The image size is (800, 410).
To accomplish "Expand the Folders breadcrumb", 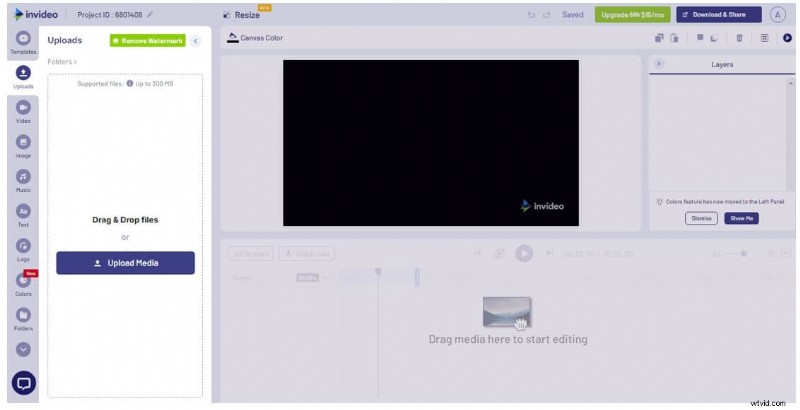I will point(62,62).
